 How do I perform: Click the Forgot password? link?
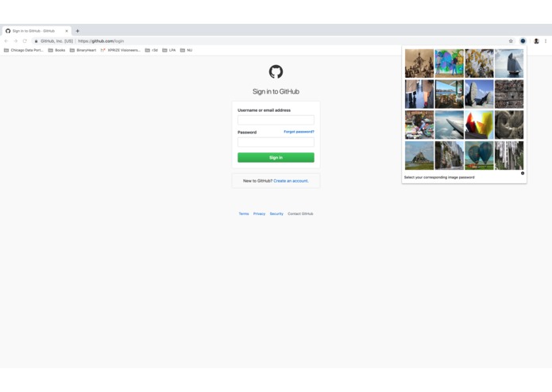299,132
